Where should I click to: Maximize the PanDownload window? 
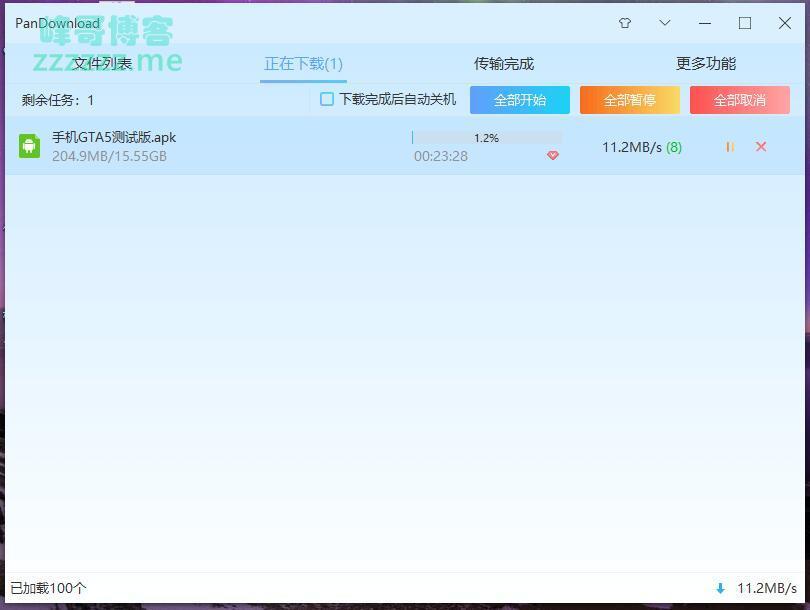coord(745,23)
